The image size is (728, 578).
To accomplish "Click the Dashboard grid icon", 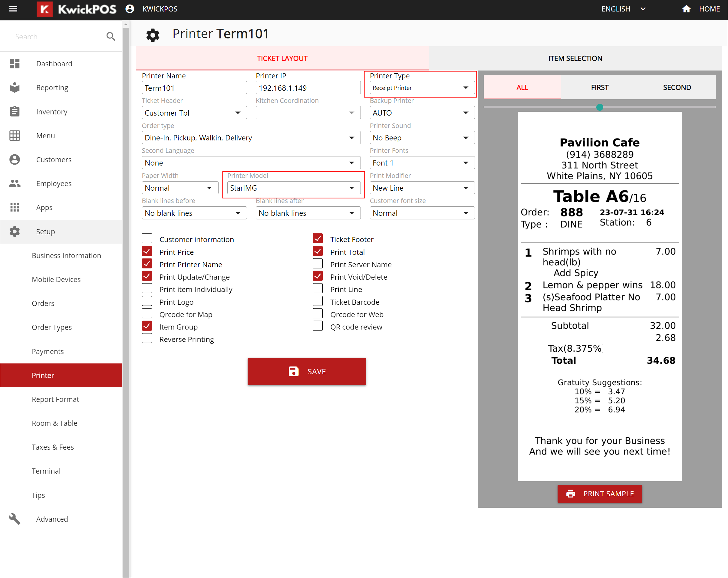I will 15,64.
